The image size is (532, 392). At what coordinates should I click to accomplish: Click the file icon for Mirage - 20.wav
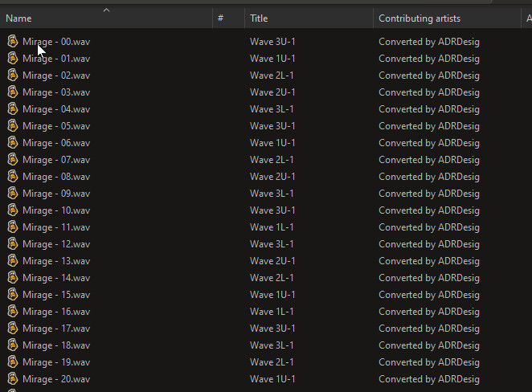[x=13, y=379]
